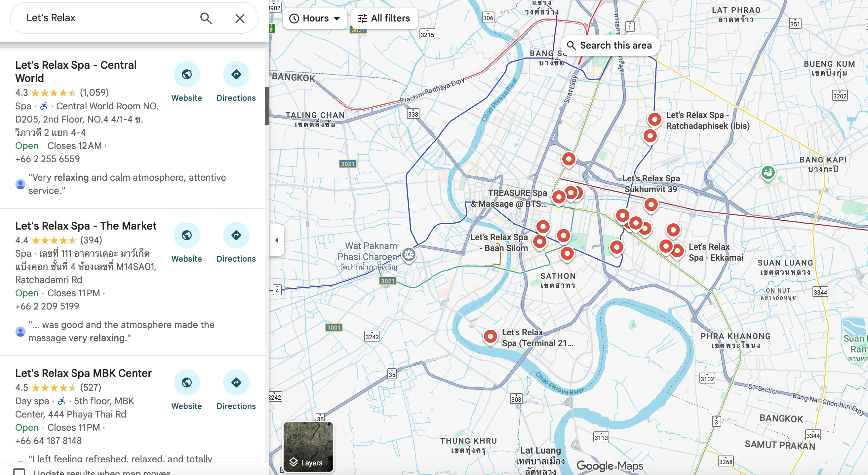Enable Update results when map moves checkbox
868x475 pixels.
coord(19,472)
